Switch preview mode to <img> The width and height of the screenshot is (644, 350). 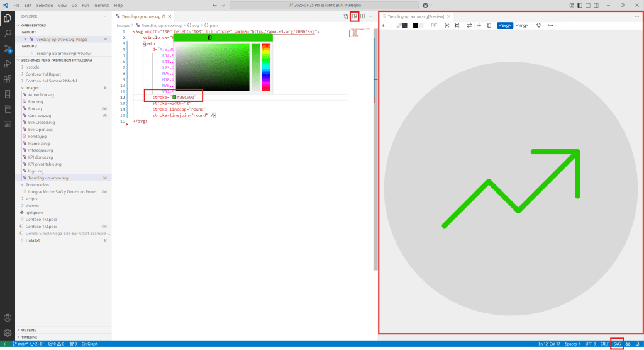522,26
